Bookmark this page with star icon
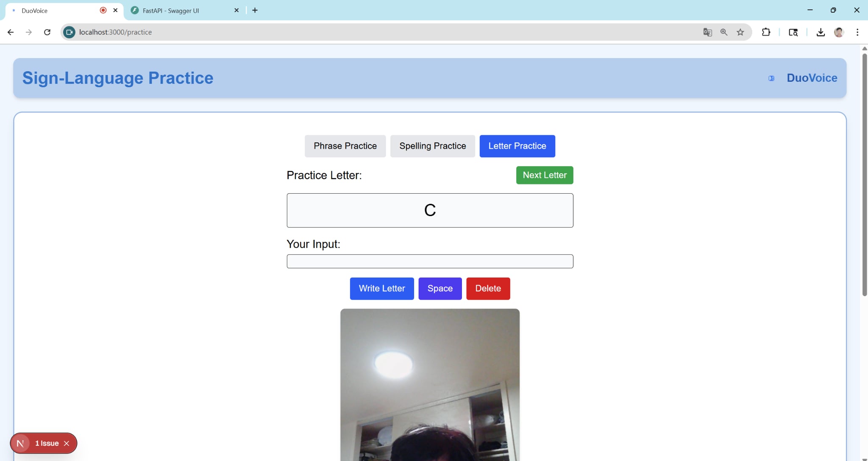The width and height of the screenshot is (868, 461). click(740, 32)
